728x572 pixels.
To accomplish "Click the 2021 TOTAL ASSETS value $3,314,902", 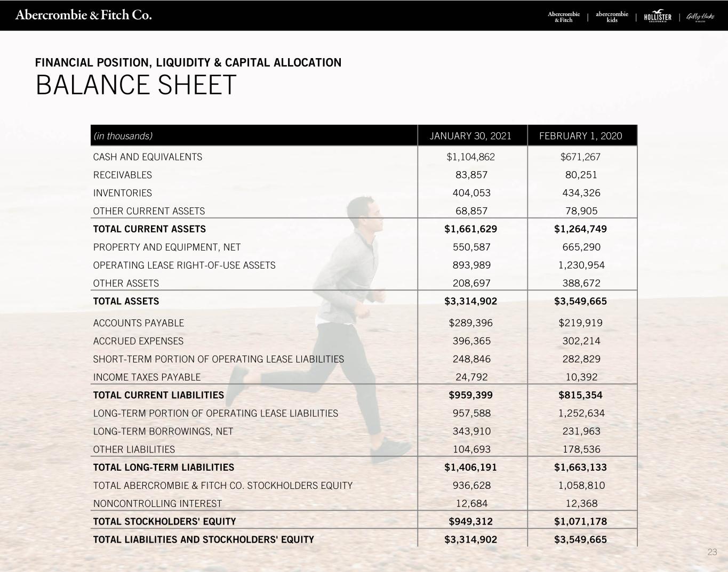I will [470, 301].
